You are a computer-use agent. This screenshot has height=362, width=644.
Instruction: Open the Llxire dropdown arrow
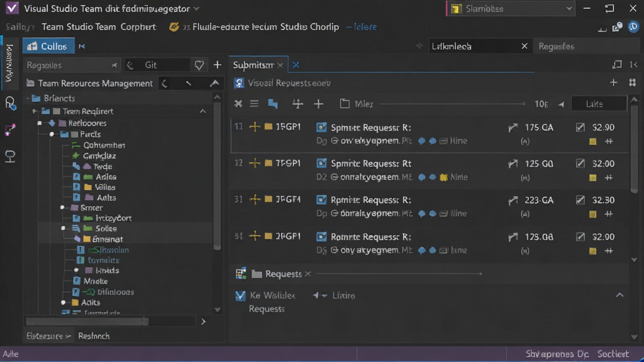325,295
